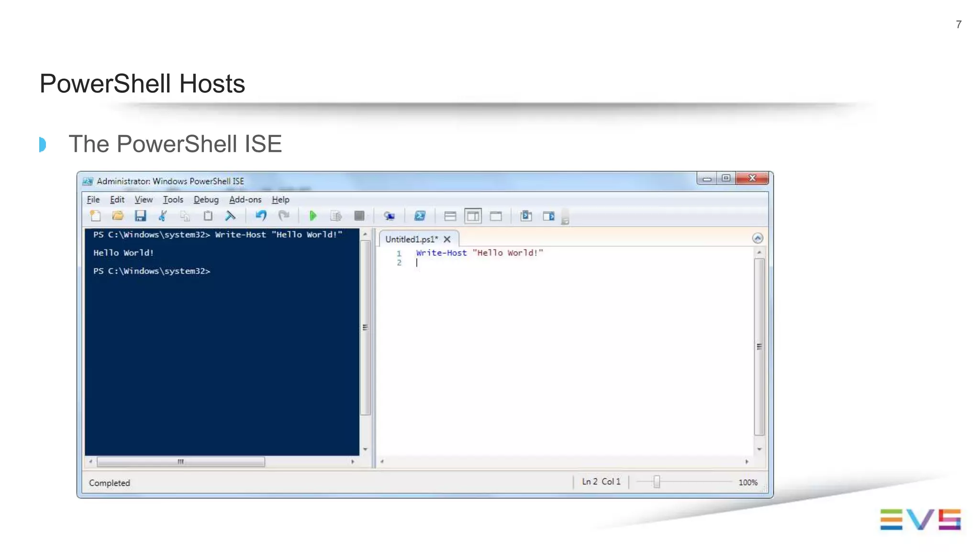Screen dimensions: 980x552
Task: Copy selection using the Copy icon
Action: pos(185,216)
